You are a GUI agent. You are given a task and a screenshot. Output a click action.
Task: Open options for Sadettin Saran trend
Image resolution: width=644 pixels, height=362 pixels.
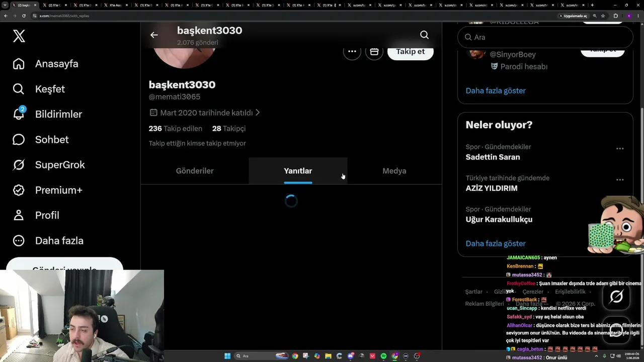tap(620, 148)
